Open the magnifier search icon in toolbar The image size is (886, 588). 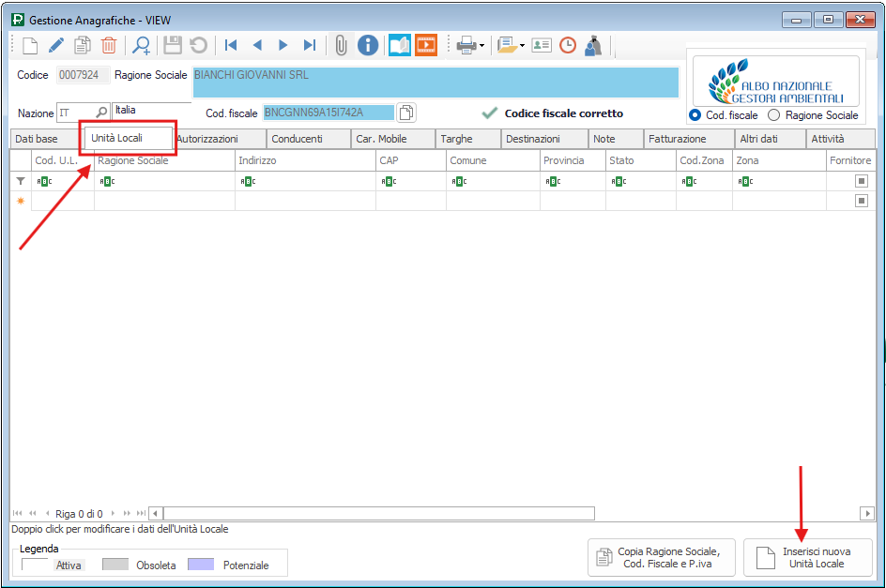[x=141, y=45]
